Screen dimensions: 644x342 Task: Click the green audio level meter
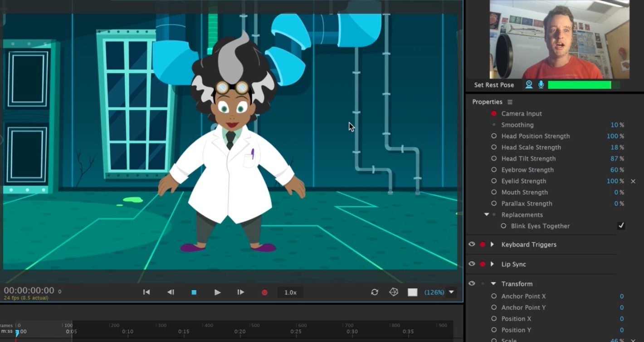coord(583,85)
